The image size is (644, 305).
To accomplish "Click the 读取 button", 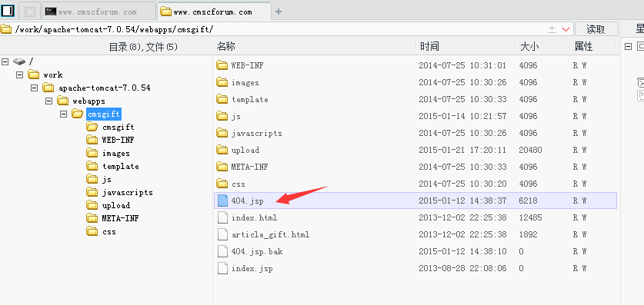I will [596, 29].
